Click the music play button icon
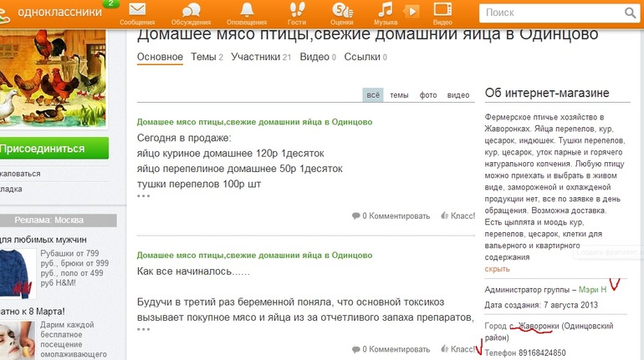This screenshot has width=644, height=360. 411,11
